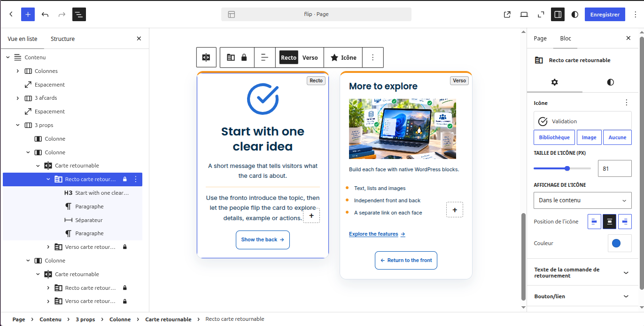Unlock the block via toolbar padlock
The height and width of the screenshot is (326, 644).
coord(244,57)
